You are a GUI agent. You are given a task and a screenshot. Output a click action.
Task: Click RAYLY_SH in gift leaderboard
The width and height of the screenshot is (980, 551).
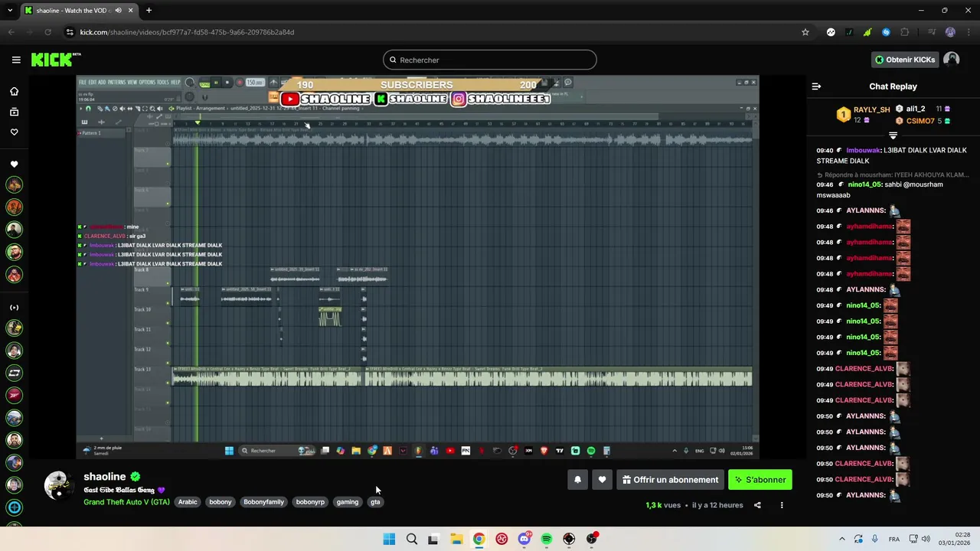coord(871,109)
